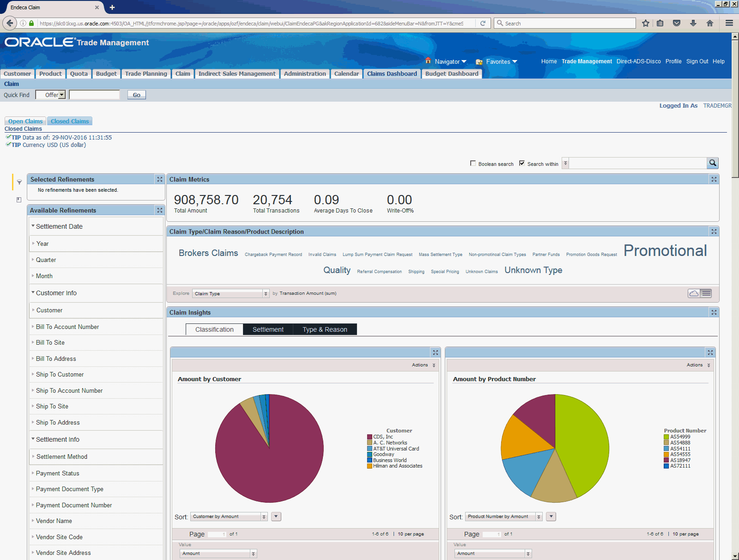The width and height of the screenshot is (739, 560).
Task: Click the magnifier search button beside the search field
Action: 713,163
